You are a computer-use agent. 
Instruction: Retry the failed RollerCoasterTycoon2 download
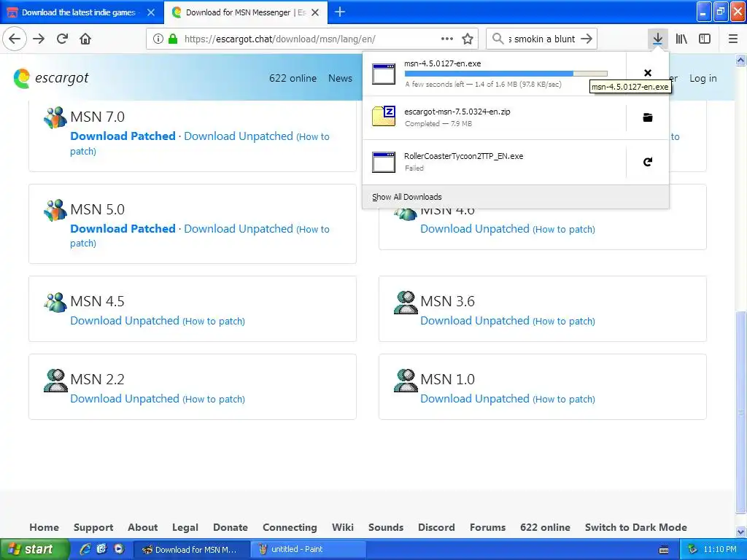tap(648, 162)
